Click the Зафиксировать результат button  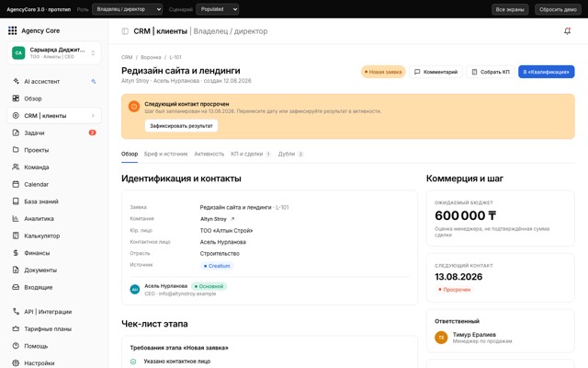click(x=182, y=126)
